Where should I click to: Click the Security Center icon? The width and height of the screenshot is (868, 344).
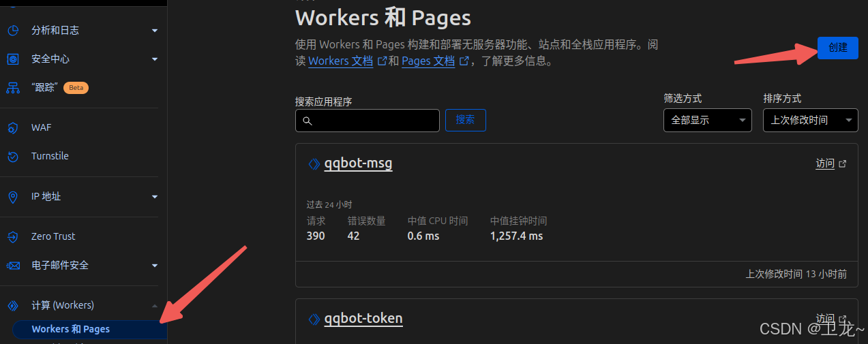tap(12, 59)
